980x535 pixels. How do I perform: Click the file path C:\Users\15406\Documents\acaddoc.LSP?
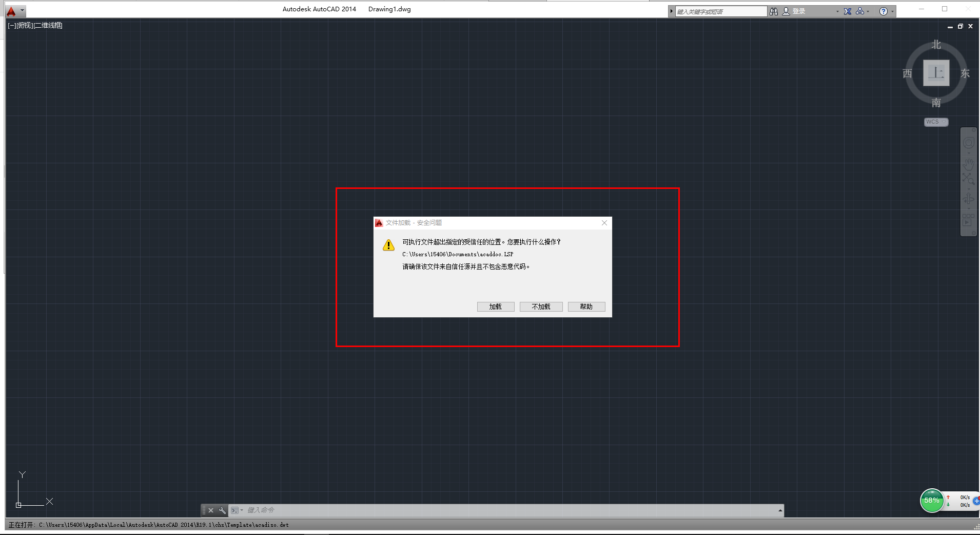[x=458, y=254]
